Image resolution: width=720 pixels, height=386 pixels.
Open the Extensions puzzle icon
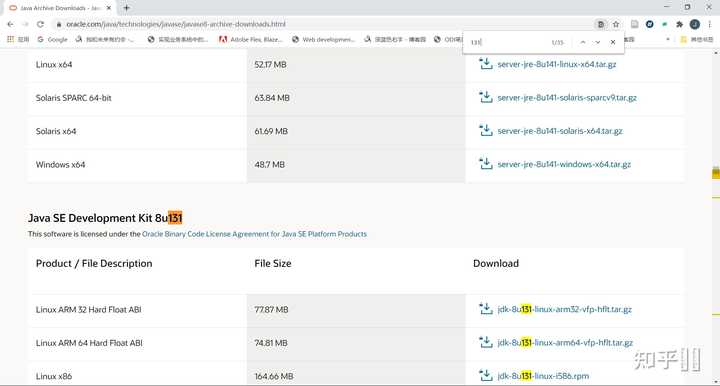point(680,24)
